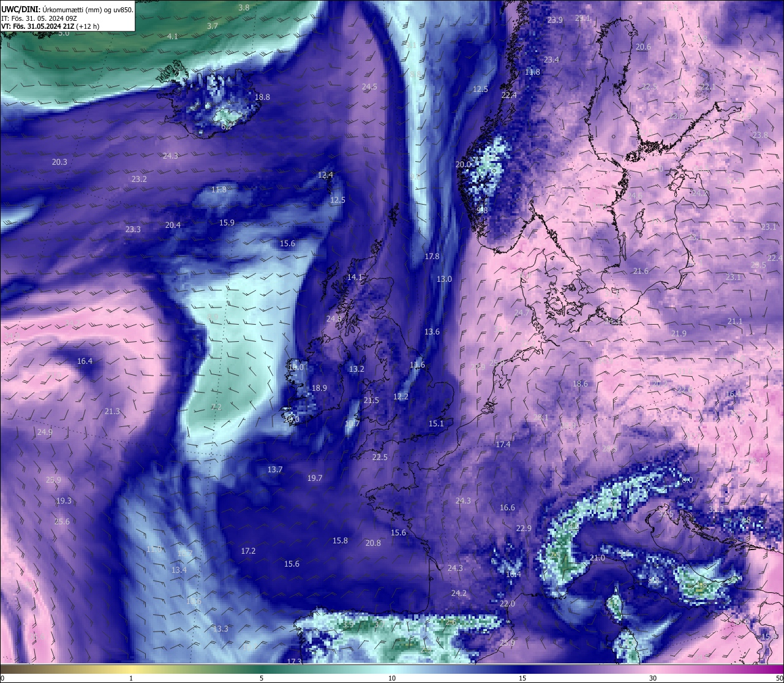Click the value 18.9 over Ireland

pyautogui.click(x=319, y=388)
